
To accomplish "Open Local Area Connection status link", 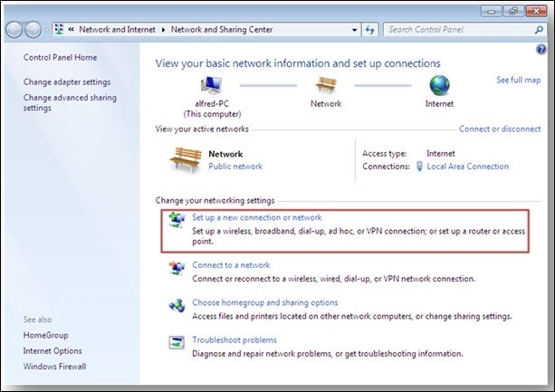I will (x=467, y=167).
